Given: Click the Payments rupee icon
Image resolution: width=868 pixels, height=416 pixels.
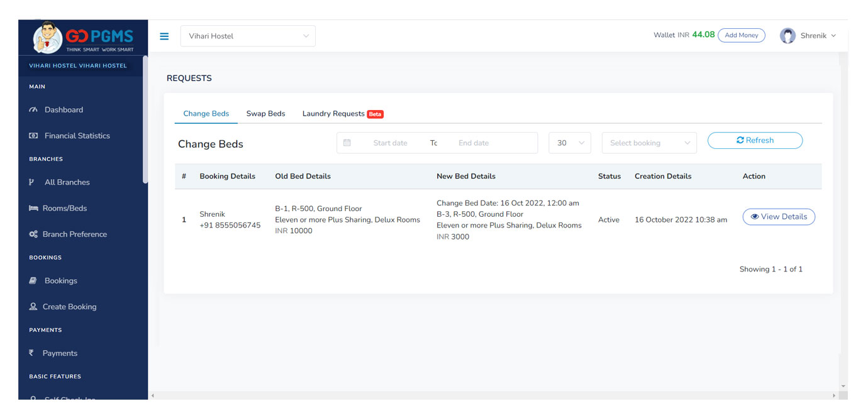Looking at the screenshot, I should pyautogui.click(x=31, y=353).
